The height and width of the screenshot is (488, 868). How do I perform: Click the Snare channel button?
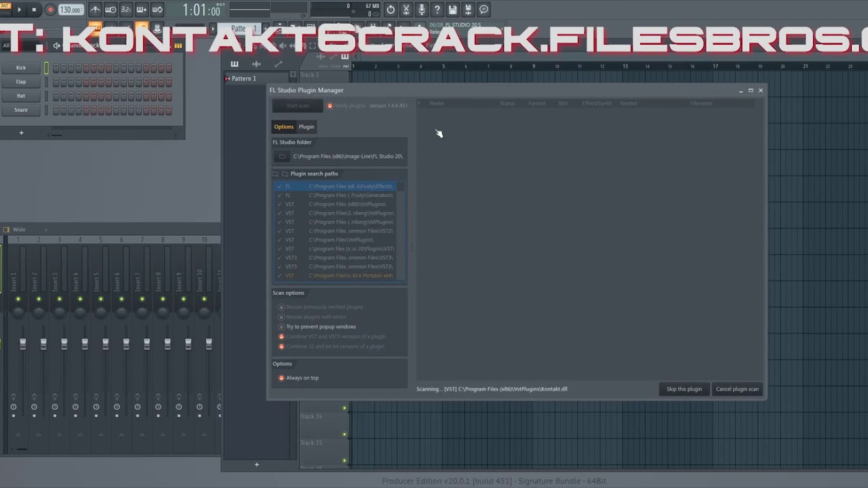pyautogui.click(x=21, y=110)
